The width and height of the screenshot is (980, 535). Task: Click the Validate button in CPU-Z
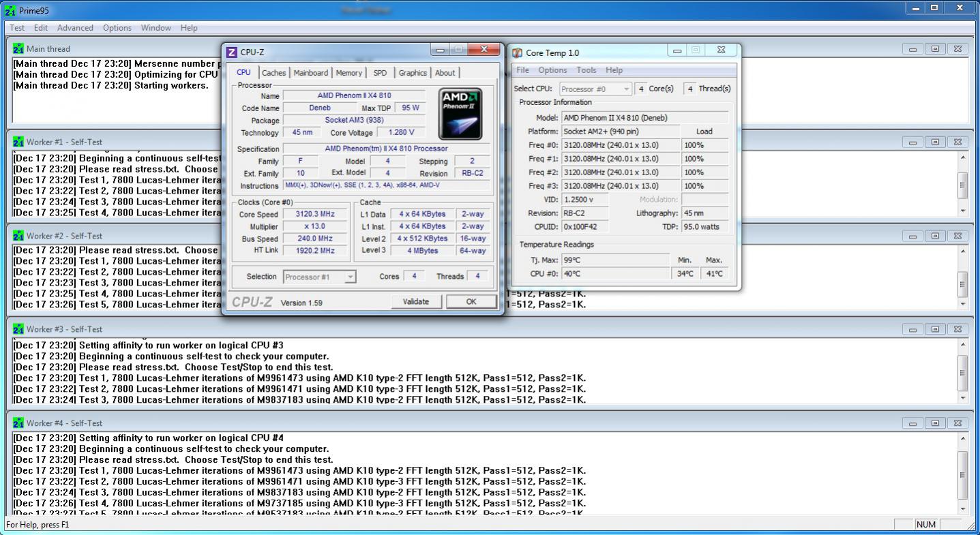coord(416,301)
